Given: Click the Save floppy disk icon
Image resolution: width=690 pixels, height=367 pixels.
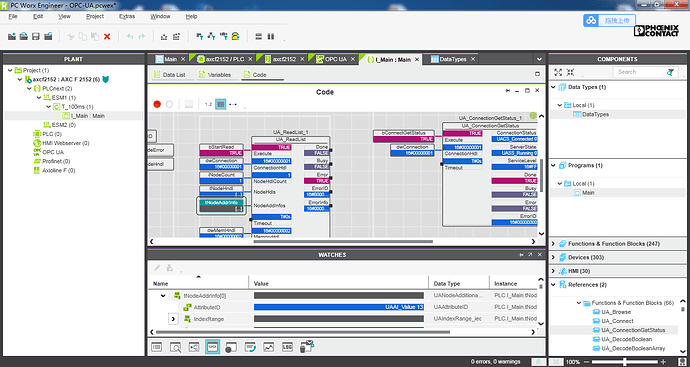Looking at the screenshot, I should (36, 37).
